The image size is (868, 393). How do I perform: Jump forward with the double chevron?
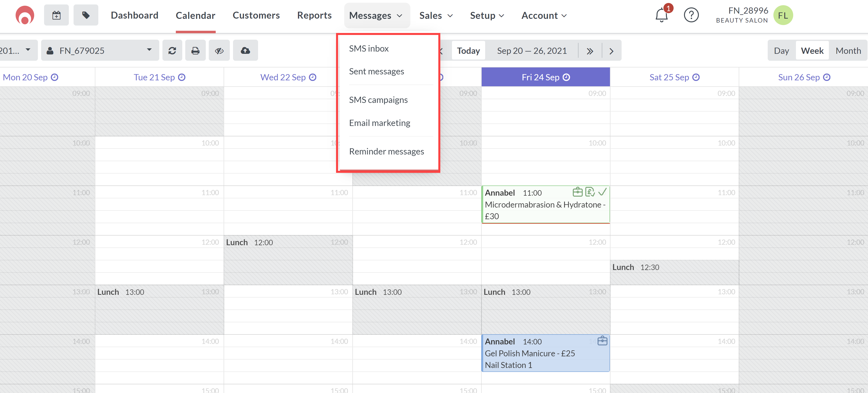tap(590, 51)
